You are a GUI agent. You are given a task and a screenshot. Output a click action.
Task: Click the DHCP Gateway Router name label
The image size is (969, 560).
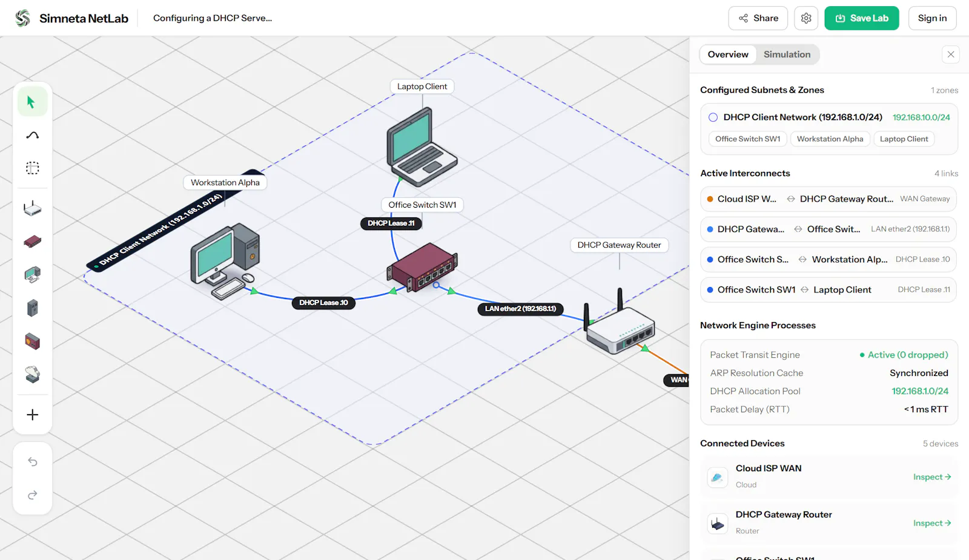coord(619,245)
